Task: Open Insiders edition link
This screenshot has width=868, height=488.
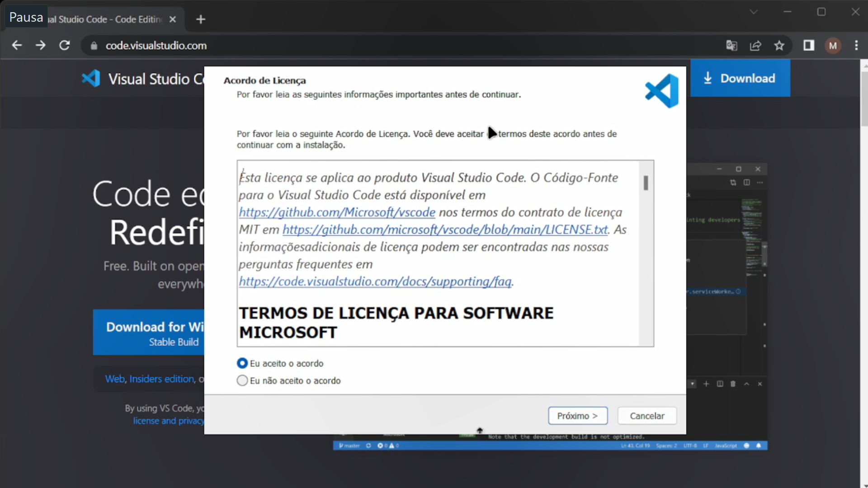Action: [162, 379]
